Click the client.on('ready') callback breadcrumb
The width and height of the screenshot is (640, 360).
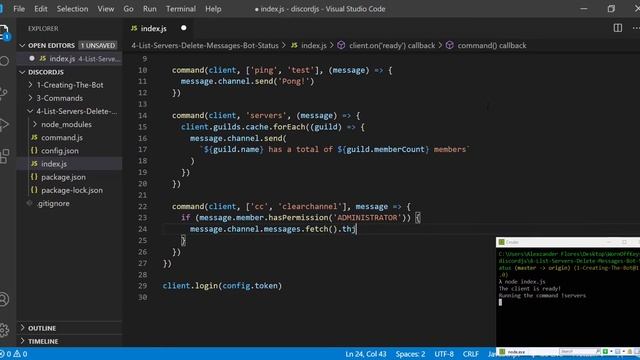click(392, 45)
